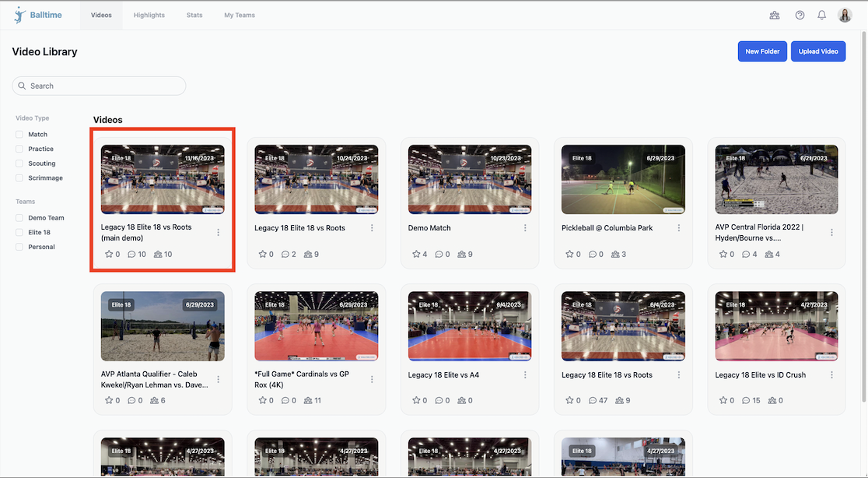Screen dimensions: 868x478
Task: Open Legacy 18 Elite vs ID Crush title
Action: 761,375
